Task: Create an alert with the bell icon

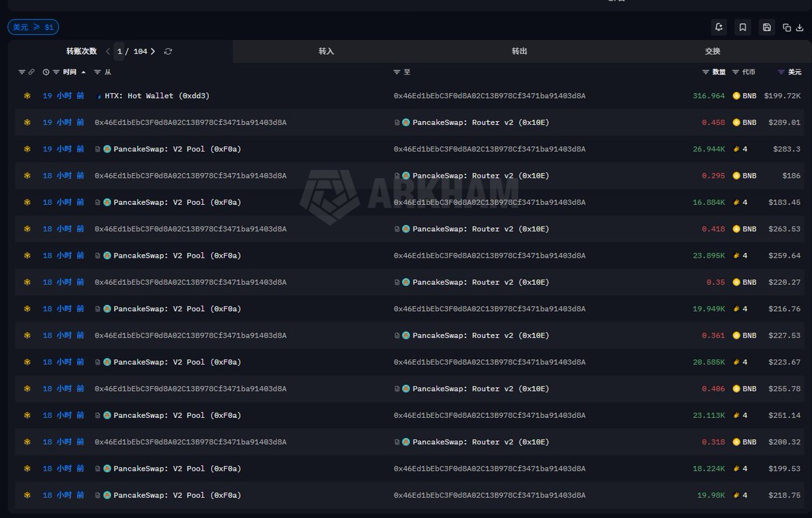Action: point(719,27)
